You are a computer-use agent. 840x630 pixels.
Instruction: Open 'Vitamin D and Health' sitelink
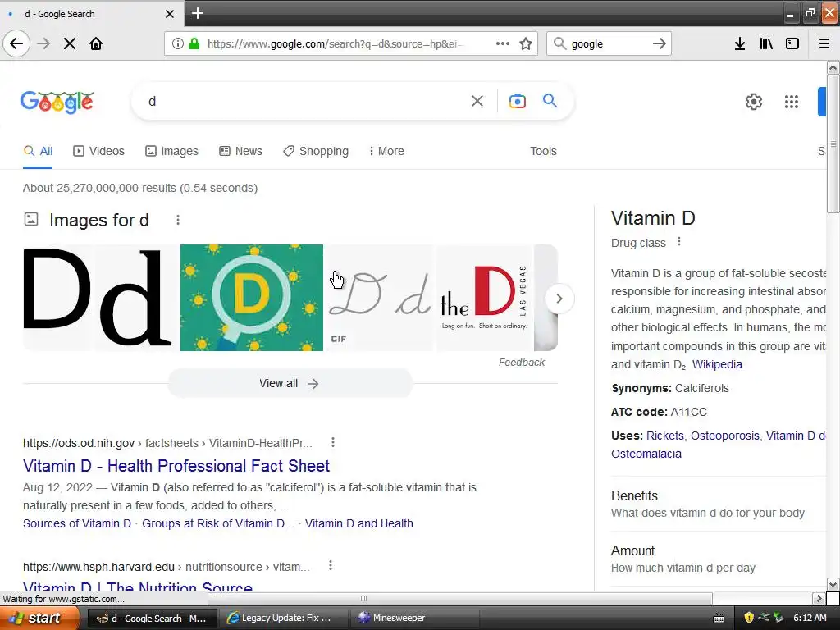[359, 523]
